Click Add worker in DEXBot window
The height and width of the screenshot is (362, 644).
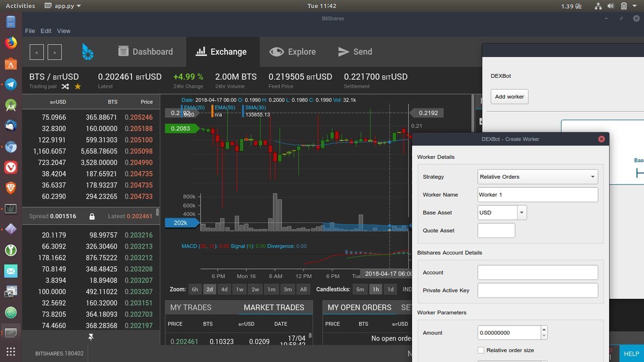click(509, 97)
